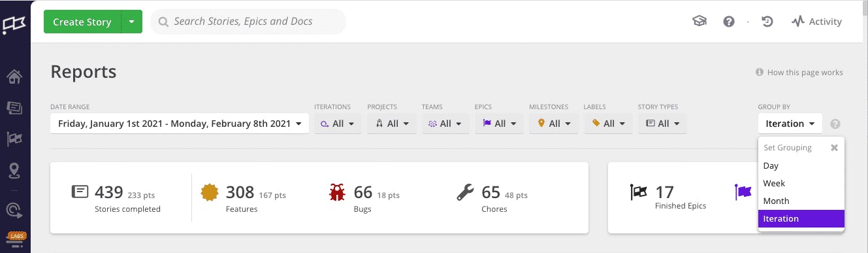The image size is (868, 253).
Task: Open the Stories icon in sidebar
Action: click(x=14, y=108)
